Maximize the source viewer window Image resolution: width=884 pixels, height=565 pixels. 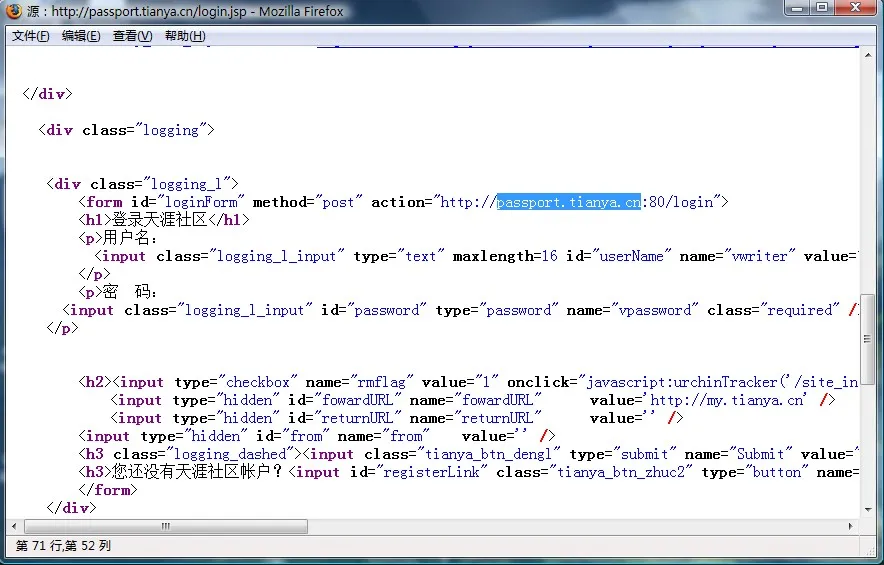tap(821, 10)
